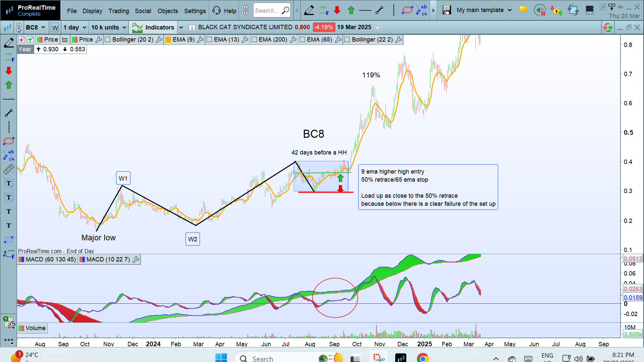Enable the Bollinger (22 2) checkbox
The height and width of the screenshot is (362, 644).
(x=347, y=40)
